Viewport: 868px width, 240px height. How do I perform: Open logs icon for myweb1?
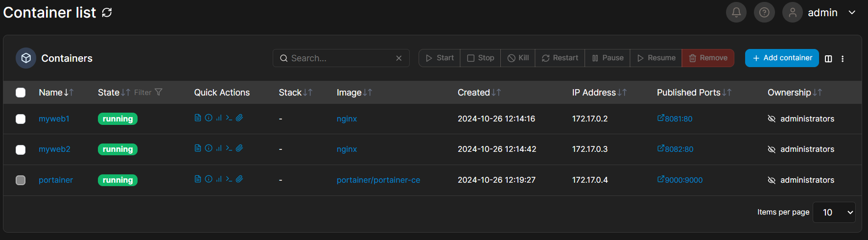198,118
